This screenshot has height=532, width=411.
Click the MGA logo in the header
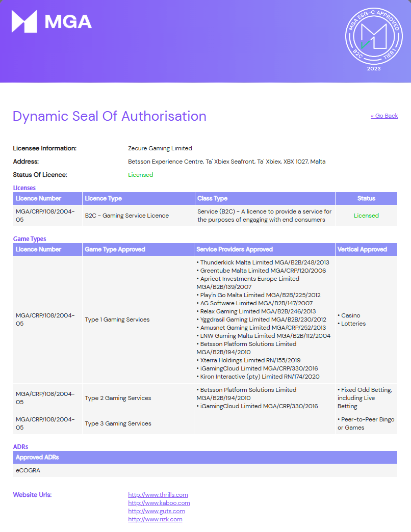click(x=52, y=21)
